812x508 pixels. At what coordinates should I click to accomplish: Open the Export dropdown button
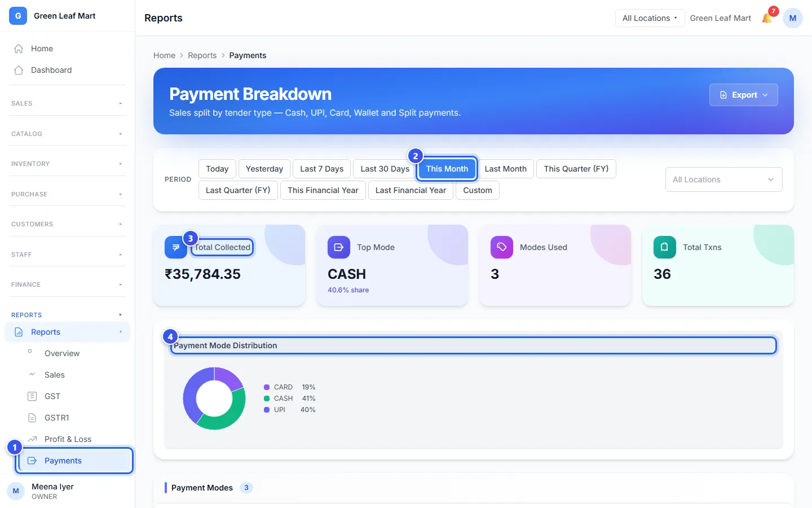[743, 95]
